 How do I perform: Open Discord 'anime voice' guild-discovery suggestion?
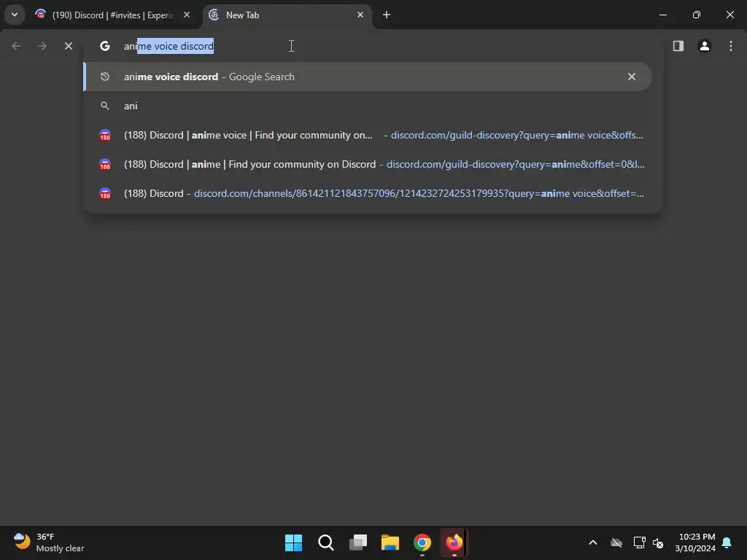click(x=368, y=135)
